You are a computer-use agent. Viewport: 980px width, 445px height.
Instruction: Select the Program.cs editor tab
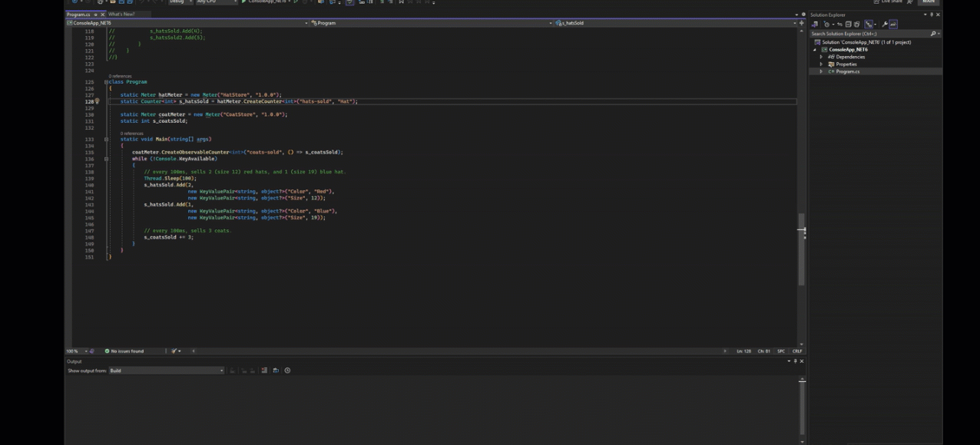click(78, 14)
